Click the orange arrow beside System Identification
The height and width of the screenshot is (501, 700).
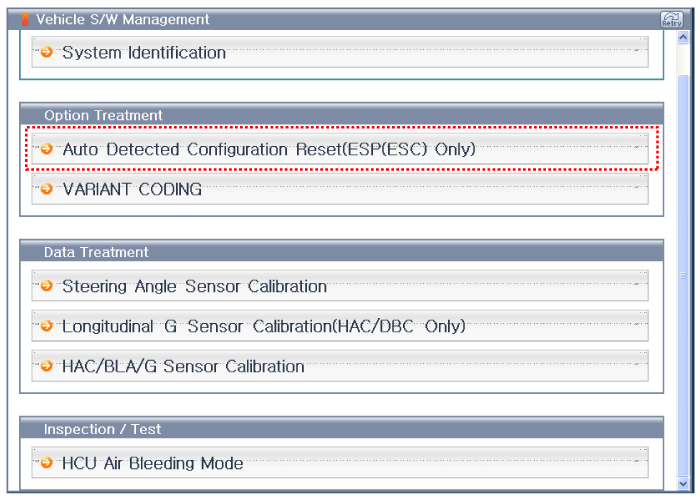[x=46, y=52]
